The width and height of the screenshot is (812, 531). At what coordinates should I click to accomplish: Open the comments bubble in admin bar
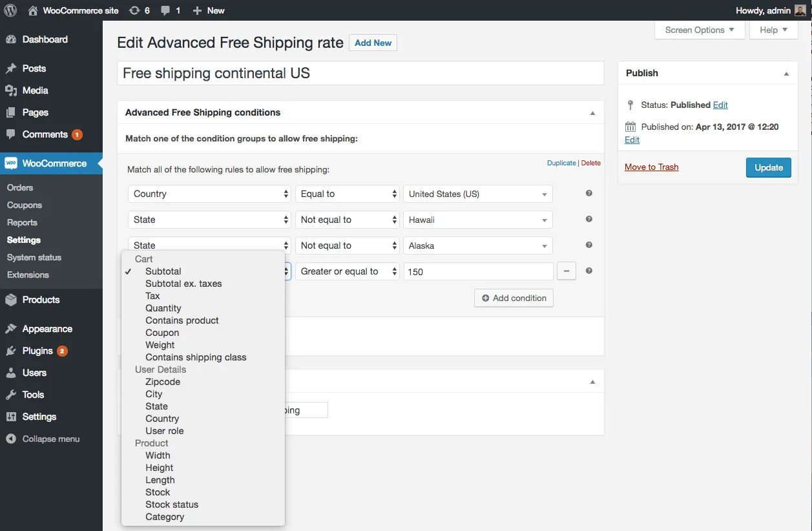(171, 10)
